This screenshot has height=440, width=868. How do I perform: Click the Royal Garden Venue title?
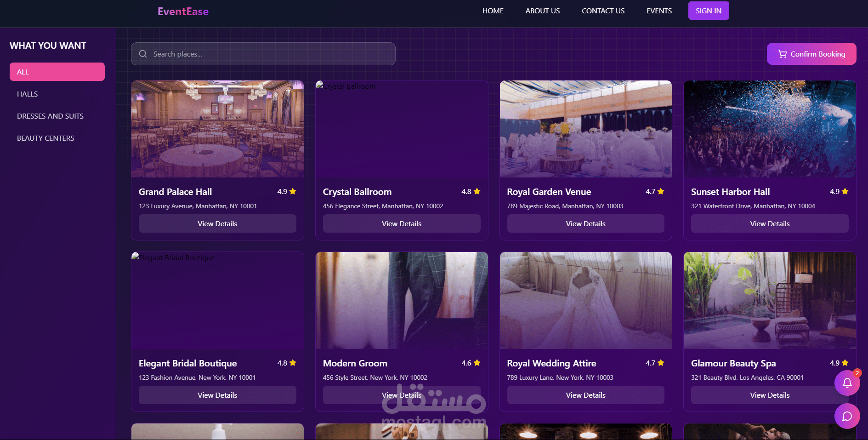[549, 192]
